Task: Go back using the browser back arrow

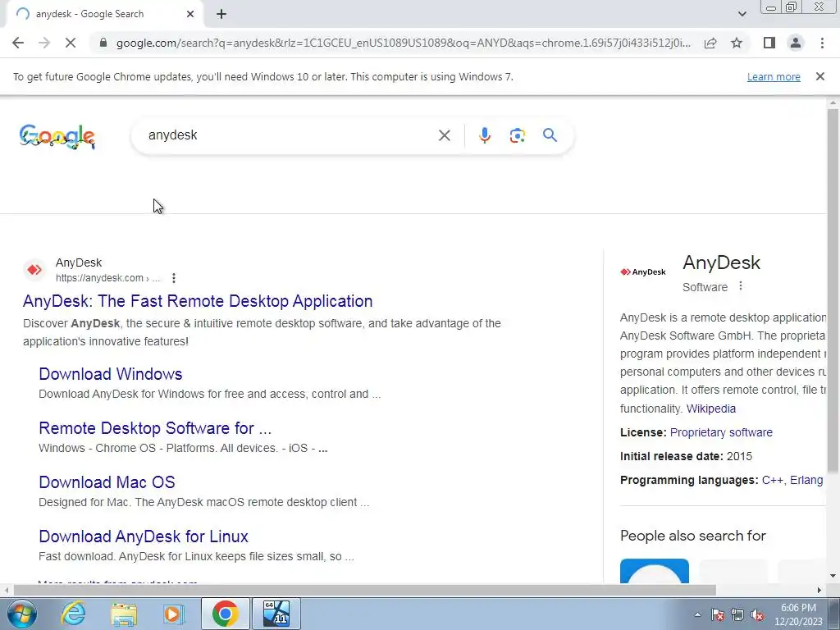Action: click(18, 43)
